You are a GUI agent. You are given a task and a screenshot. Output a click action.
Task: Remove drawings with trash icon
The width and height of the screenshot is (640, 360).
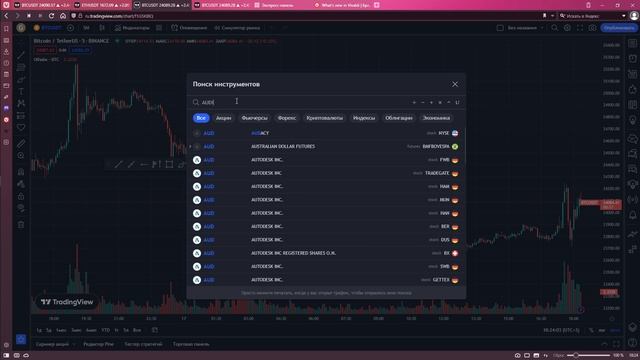coord(21,224)
